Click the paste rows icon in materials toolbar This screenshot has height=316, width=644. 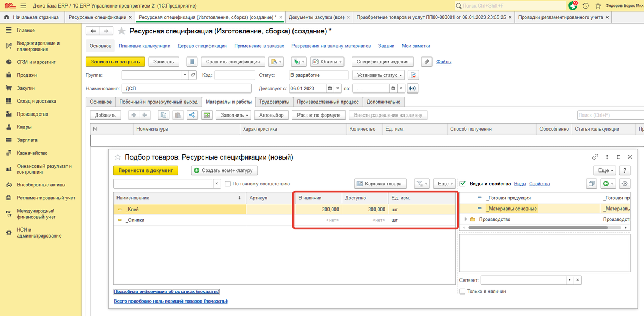[x=178, y=115]
